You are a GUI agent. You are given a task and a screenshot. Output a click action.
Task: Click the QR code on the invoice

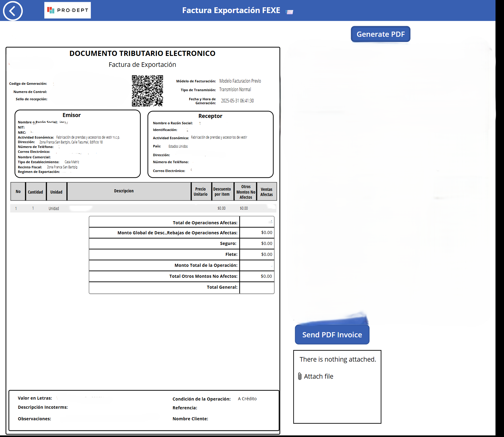coord(147,91)
